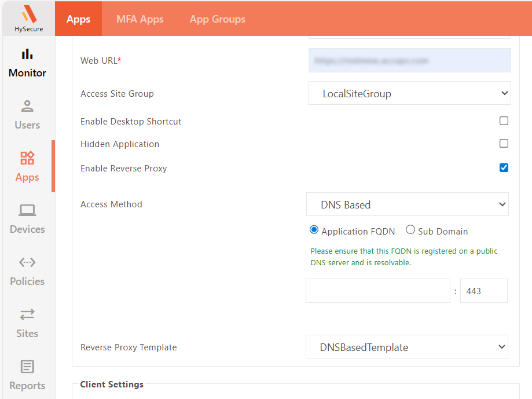
Task: Open the Monitor bar chart icon
Action: click(x=27, y=54)
